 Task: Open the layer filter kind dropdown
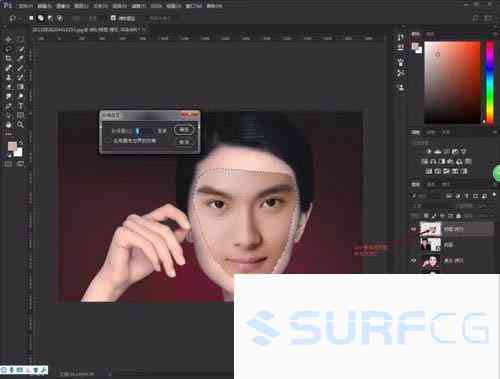[428, 196]
